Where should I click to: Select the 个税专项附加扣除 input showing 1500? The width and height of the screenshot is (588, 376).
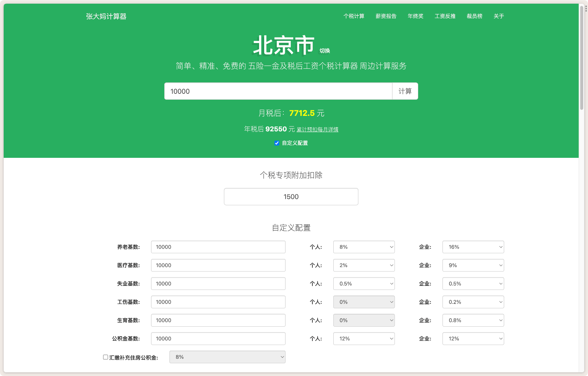point(291,196)
